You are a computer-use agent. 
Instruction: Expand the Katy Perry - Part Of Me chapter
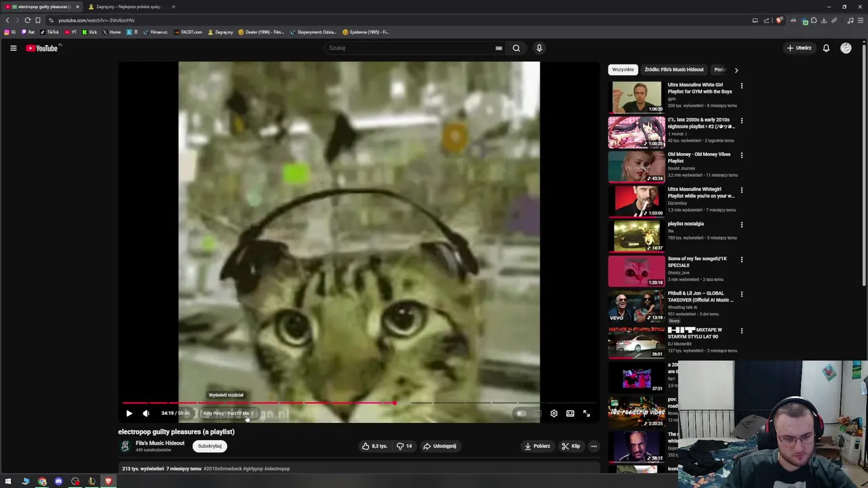[x=229, y=413]
